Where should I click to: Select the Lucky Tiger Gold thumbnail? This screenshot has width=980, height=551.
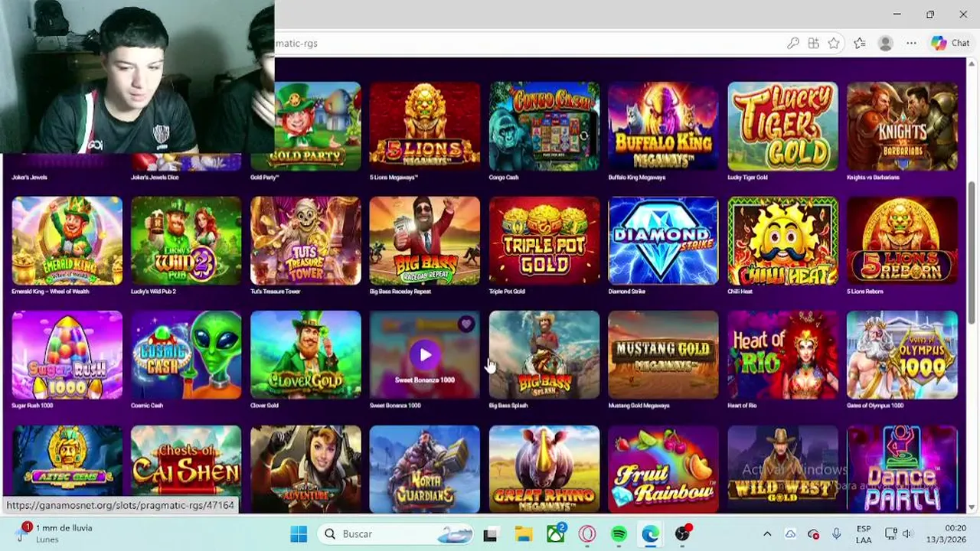click(782, 126)
